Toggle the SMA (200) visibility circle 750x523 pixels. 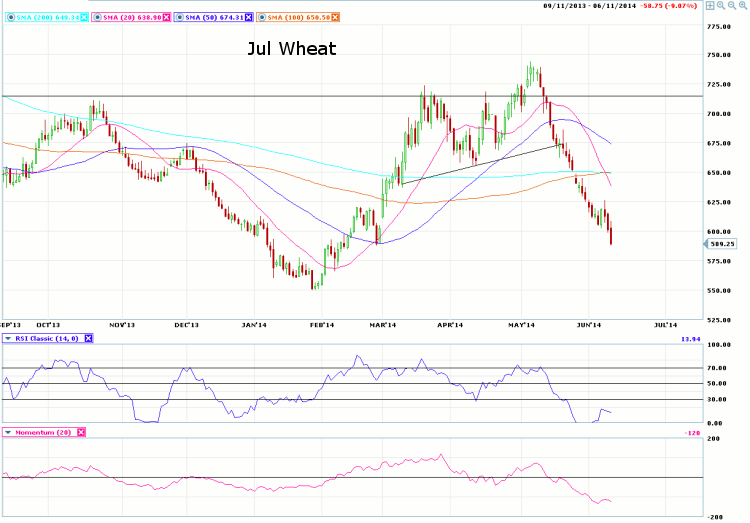coord(9,17)
